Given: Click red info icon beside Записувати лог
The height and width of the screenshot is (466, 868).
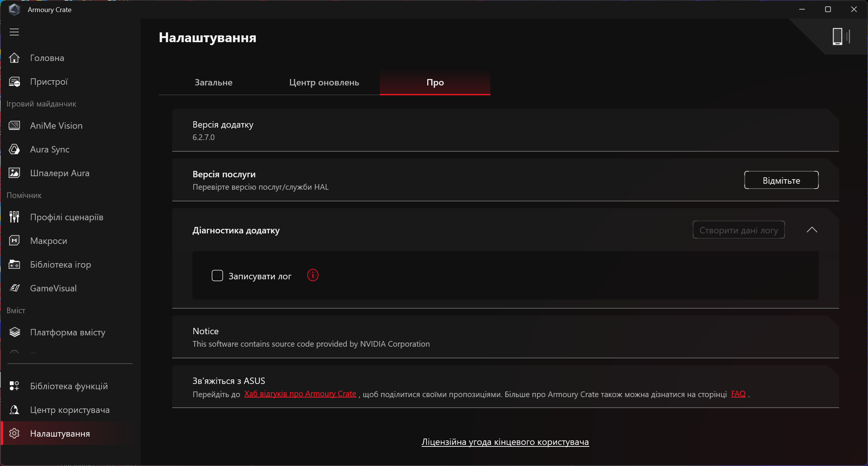Looking at the screenshot, I should (x=313, y=276).
